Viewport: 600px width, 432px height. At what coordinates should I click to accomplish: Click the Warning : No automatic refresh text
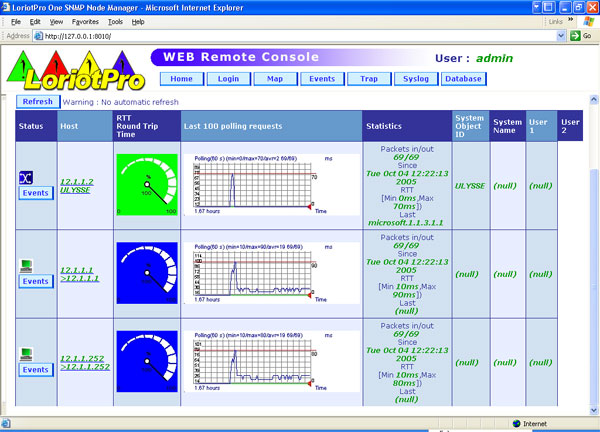point(121,102)
